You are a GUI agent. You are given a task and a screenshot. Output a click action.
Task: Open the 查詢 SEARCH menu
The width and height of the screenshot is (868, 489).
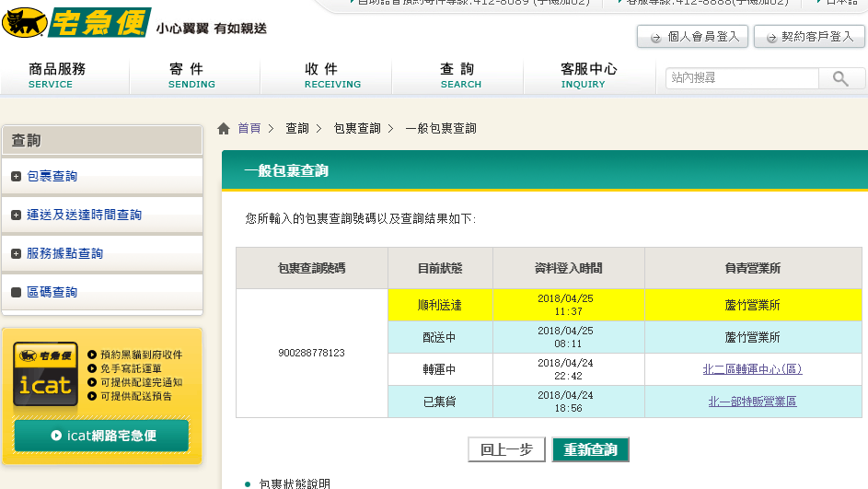point(457,76)
